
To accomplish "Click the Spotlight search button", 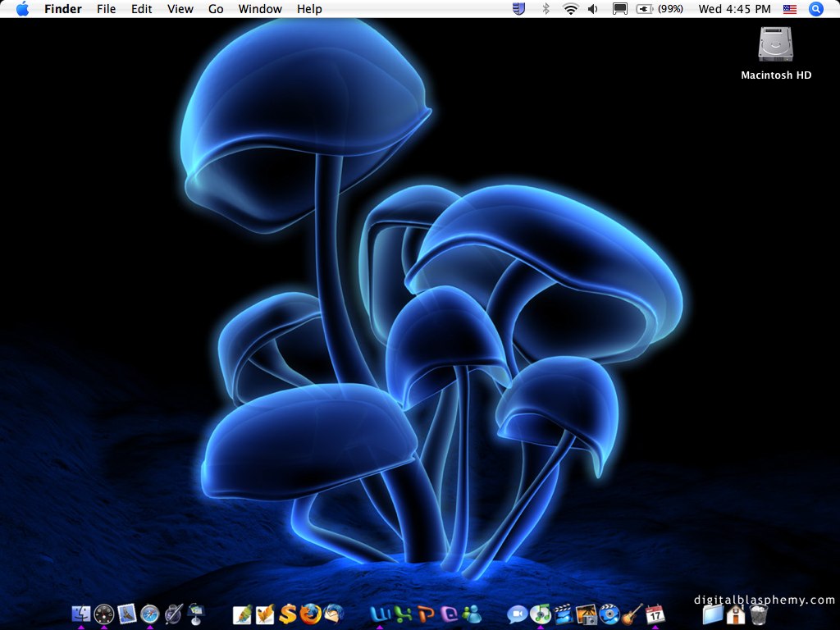I will 815,9.
